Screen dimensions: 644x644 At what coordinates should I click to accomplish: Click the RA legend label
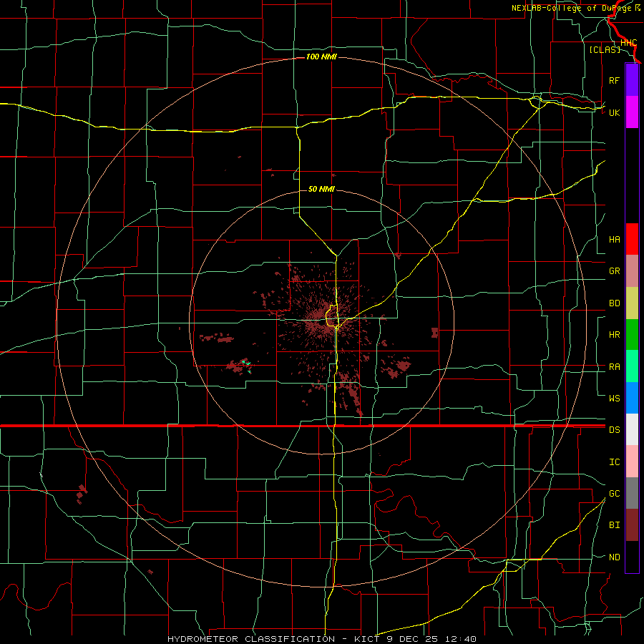click(614, 367)
